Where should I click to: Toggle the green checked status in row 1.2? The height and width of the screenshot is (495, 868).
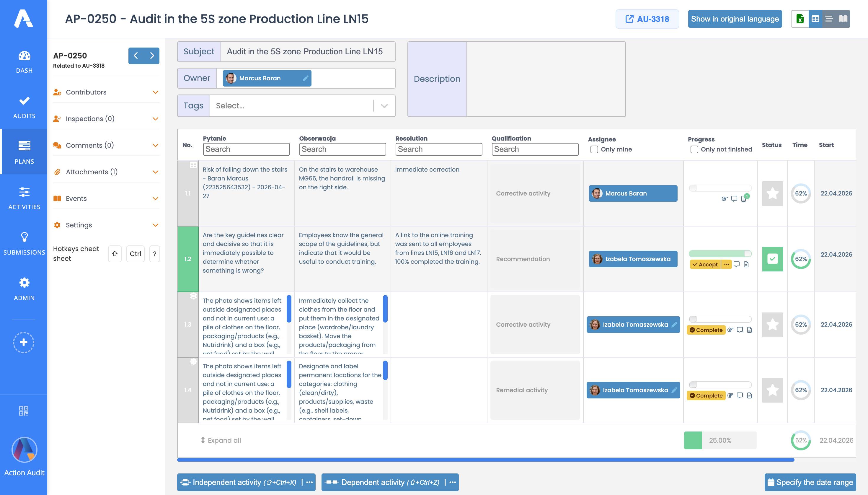point(773,259)
